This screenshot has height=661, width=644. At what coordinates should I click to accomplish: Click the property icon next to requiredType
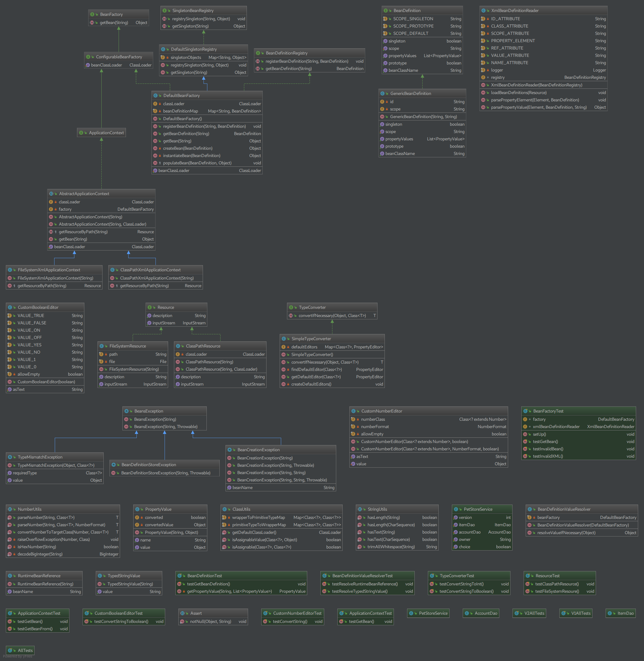pos(9,473)
